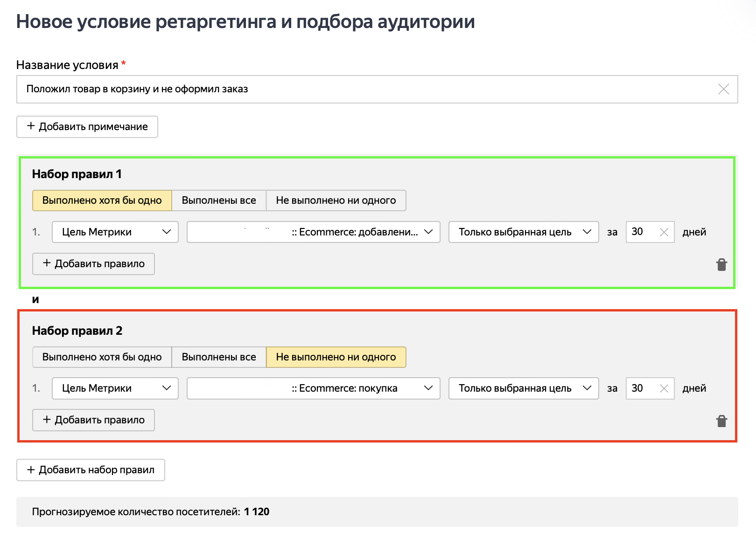Switch rule set 2 to Выполнены все
The height and width of the screenshot is (539, 756).
tap(218, 357)
